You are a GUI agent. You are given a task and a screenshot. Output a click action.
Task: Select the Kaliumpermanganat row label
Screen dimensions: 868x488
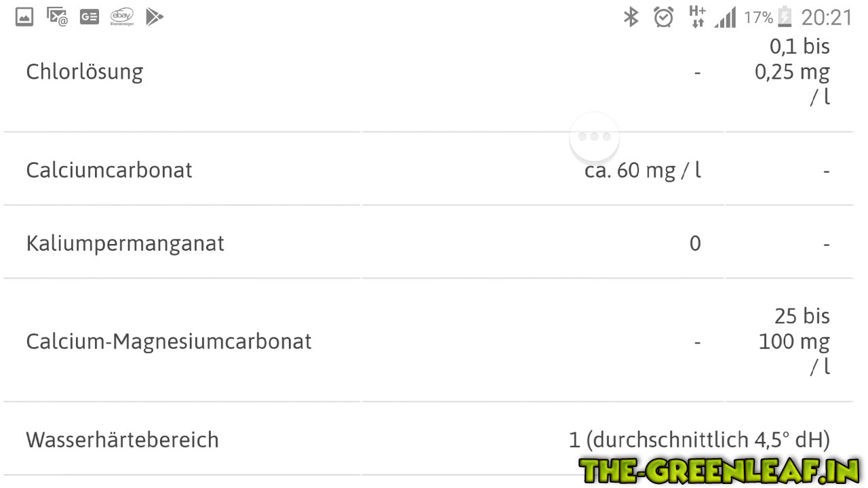point(125,243)
